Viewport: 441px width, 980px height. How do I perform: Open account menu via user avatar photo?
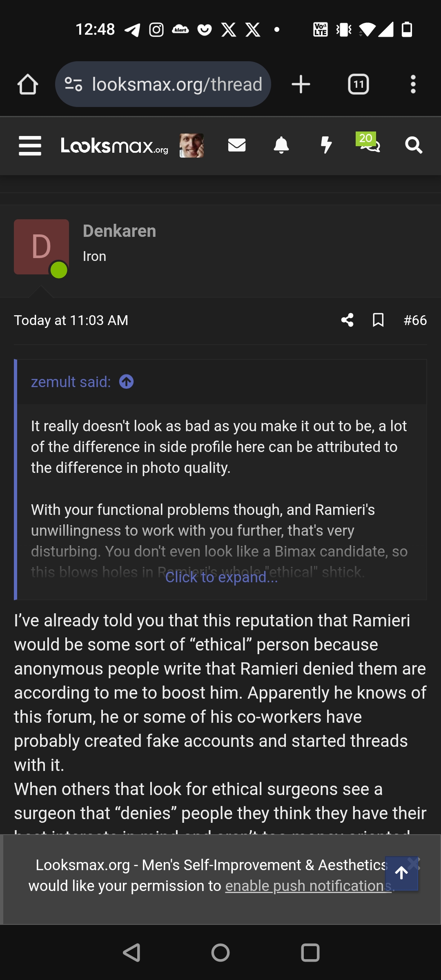192,145
